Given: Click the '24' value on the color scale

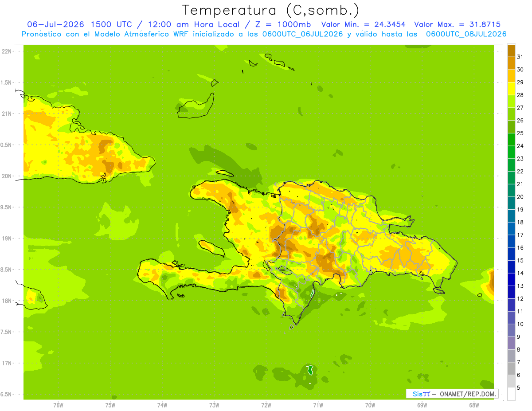Looking at the screenshot, I should tap(520, 146).
